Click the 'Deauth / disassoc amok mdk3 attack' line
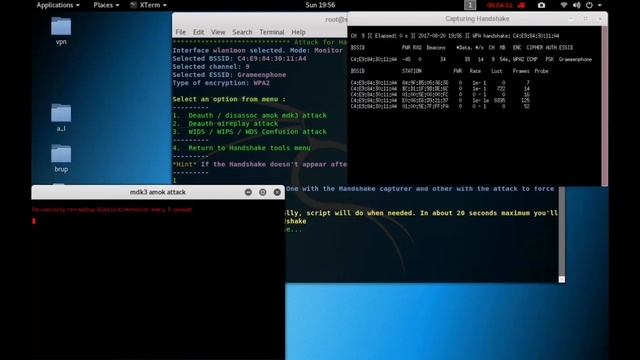 tap(249, 116)
